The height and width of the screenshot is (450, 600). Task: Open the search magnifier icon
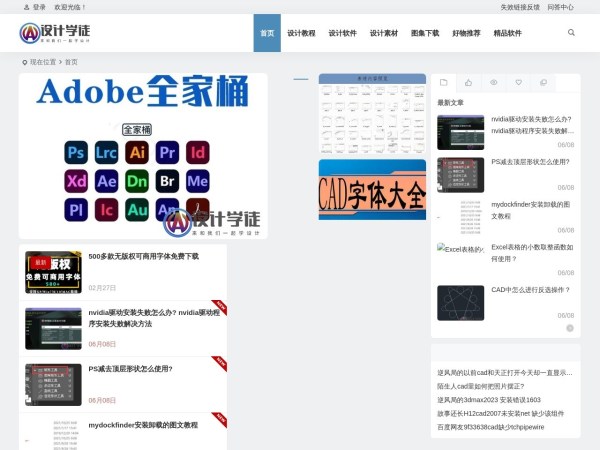pyautogui.click(x=571, y=33)
